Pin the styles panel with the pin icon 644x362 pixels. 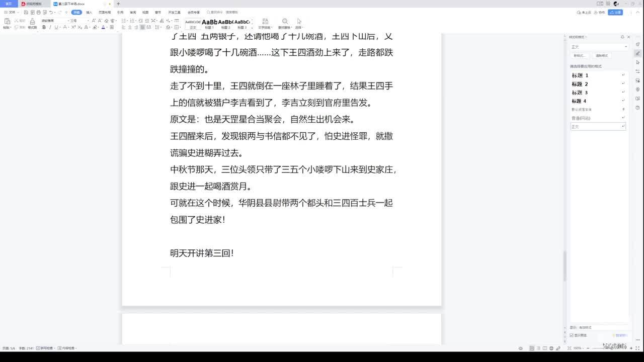click(622, 37)
